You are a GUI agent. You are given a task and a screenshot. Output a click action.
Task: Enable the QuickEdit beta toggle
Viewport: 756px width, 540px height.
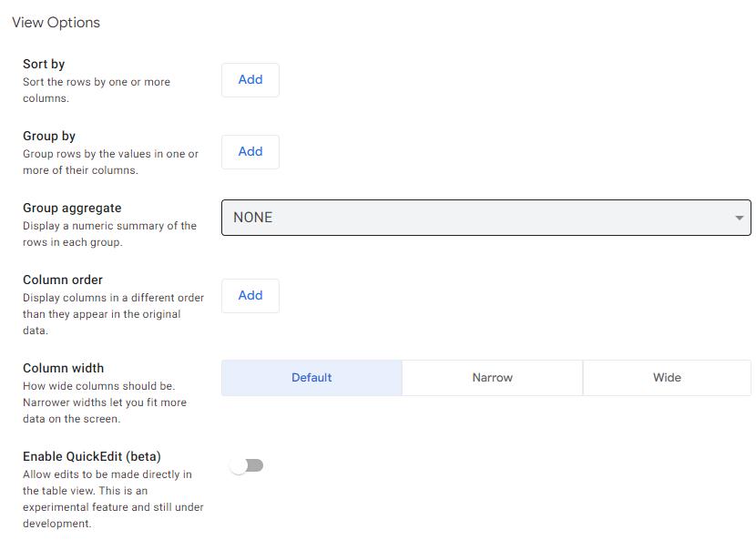click(x=248, y=465)
